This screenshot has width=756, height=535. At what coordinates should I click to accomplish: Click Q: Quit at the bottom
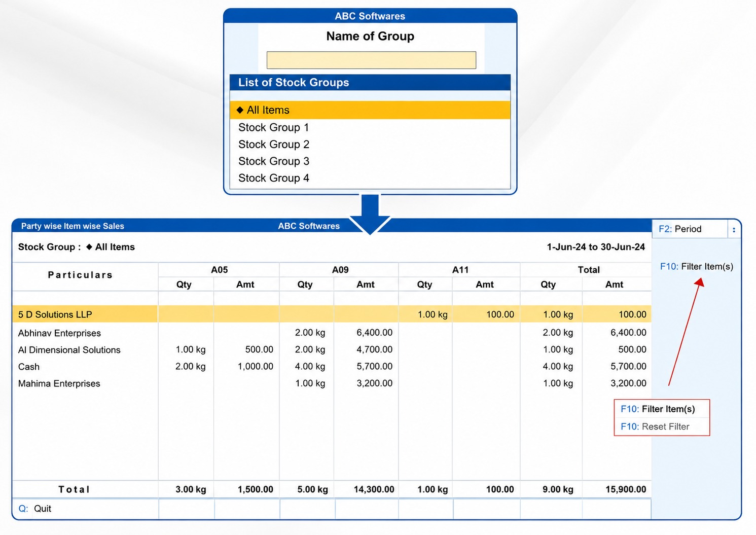click(35, 509)
